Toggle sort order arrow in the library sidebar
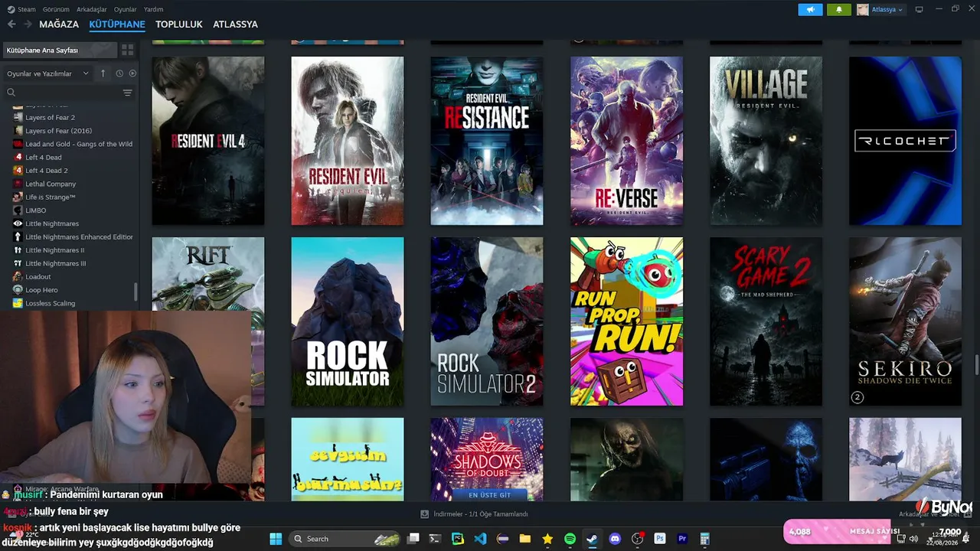 pos(104,73)
